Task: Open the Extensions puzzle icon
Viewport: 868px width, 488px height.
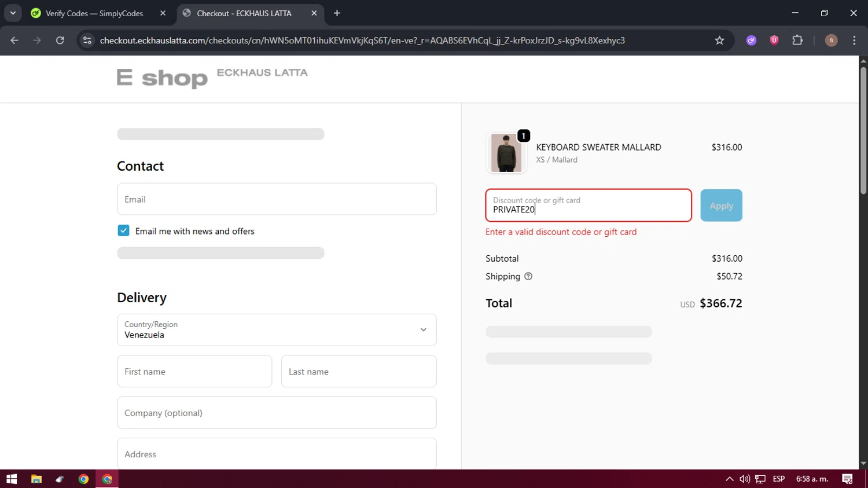Action: (x=797, y=41)
